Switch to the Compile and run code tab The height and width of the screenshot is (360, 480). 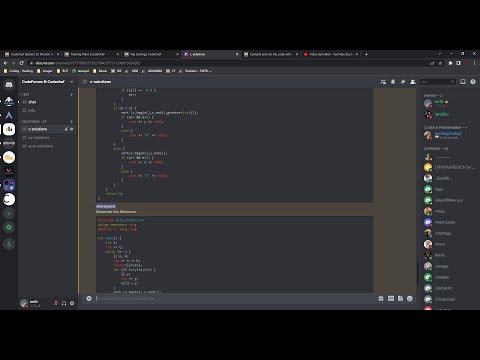[270, 54]
